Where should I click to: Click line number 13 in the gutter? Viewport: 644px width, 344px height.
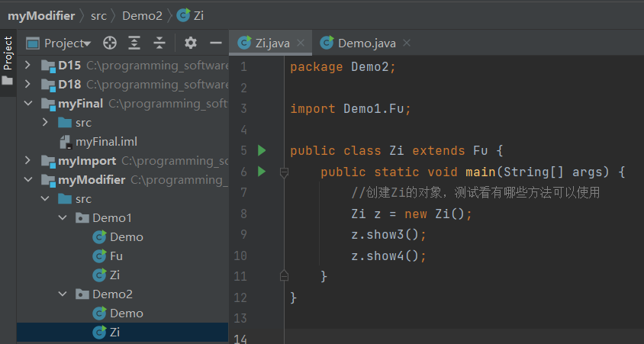point(240,318)
